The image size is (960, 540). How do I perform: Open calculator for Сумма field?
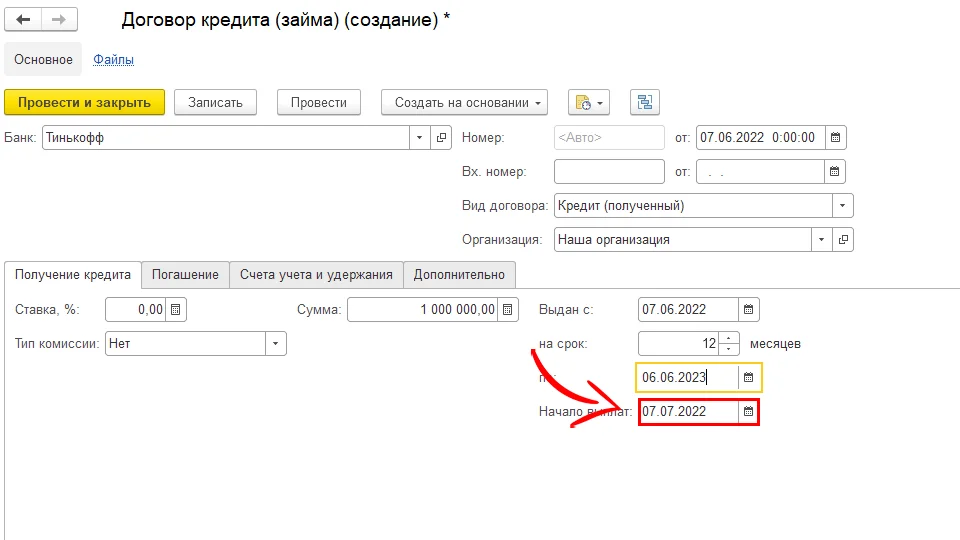(x=508, y=310)
